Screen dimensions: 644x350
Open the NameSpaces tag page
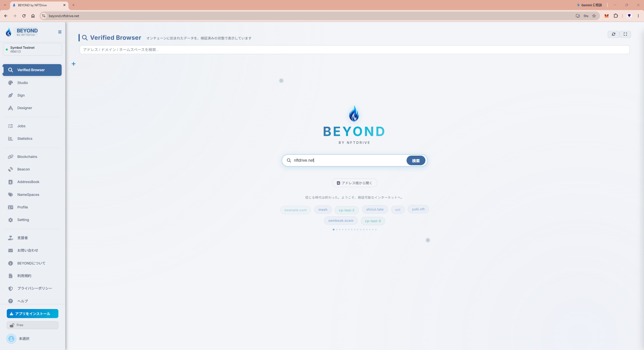point(32,195)
